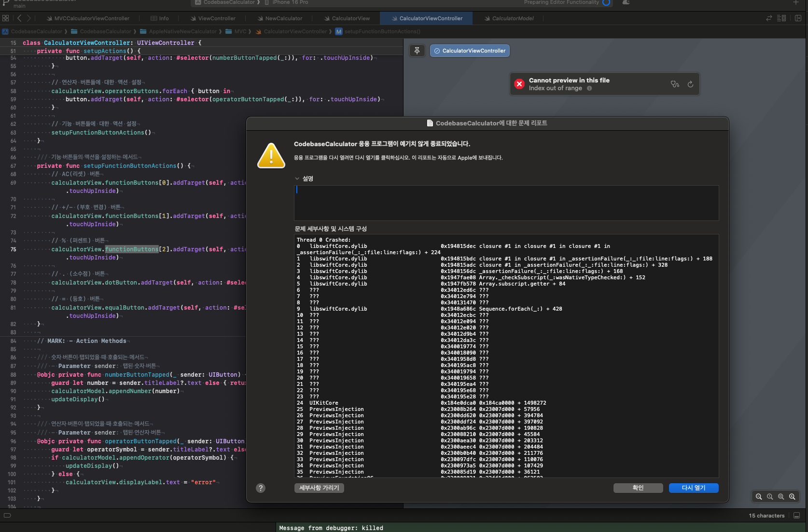Viewport: 808px width, 532px height.
Task: Zoom in the preview canvas
Action: pos(792,496)
